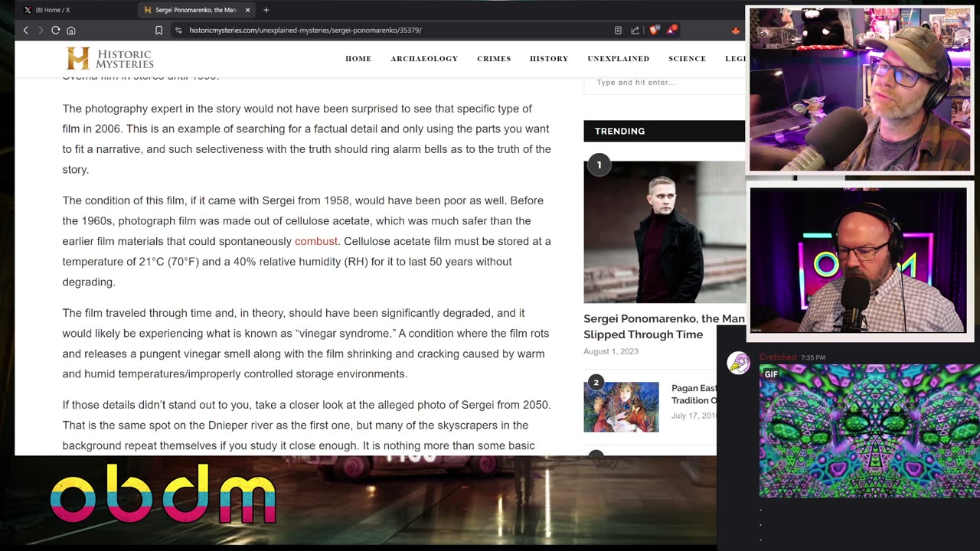Open the UNEXPLAINED menu item
Screen dimensions: 980x551
click(x=618, y=59)
